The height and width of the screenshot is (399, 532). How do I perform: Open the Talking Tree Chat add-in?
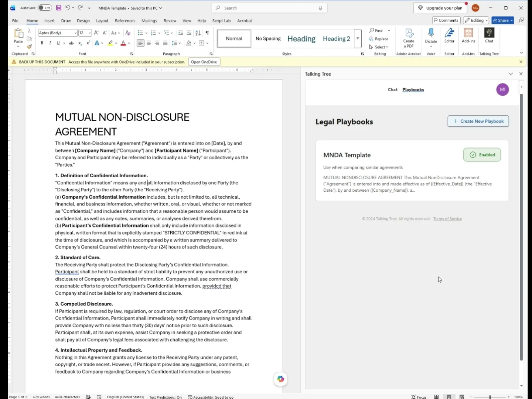[489, 35]
